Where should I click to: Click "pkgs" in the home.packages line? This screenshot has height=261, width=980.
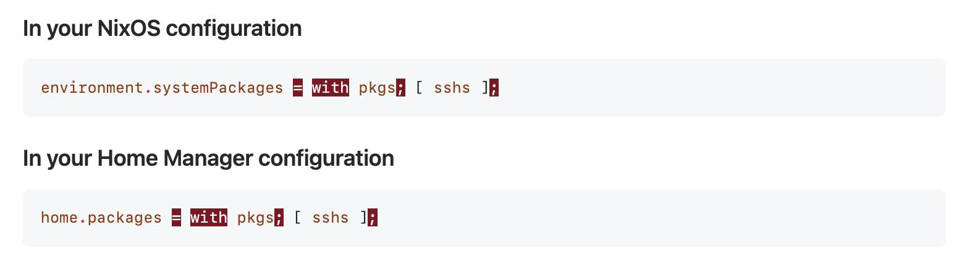pyautogui.click(x=255, y=218)
